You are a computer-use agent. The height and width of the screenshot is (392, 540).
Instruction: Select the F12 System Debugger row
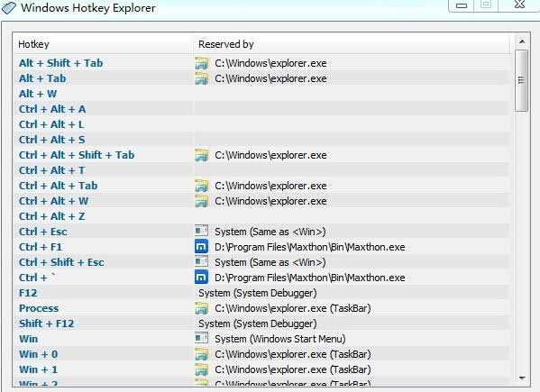tap(261, 293)
